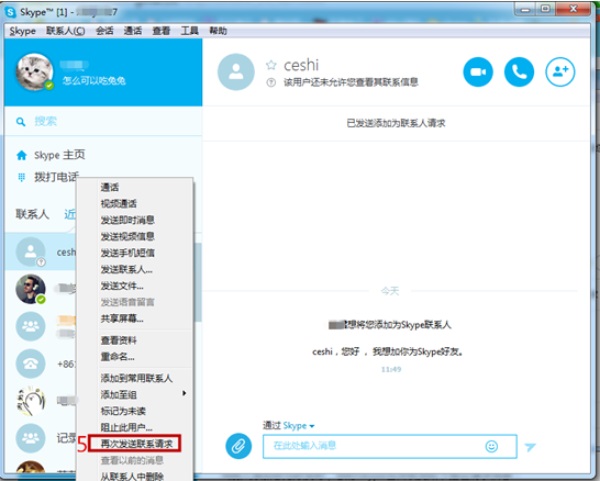Click the ceshi name in chat header
The height and width of the screenshot is (481, 600).
[301, 65]
